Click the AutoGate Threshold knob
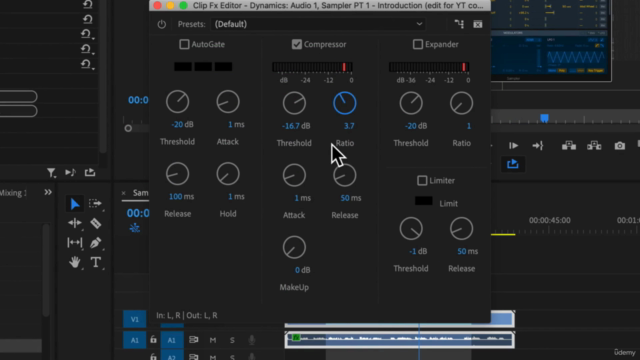This screenshot has width=640, height=360. point(178,102)
